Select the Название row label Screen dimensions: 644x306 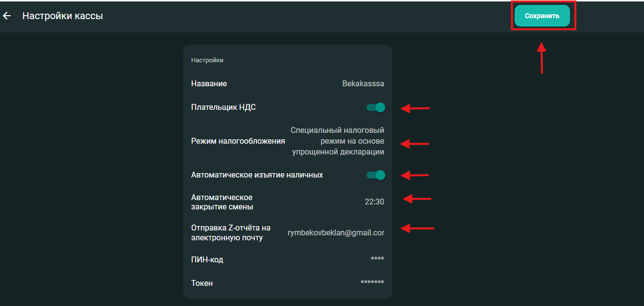pyautogui.click(x=209, y=84)
